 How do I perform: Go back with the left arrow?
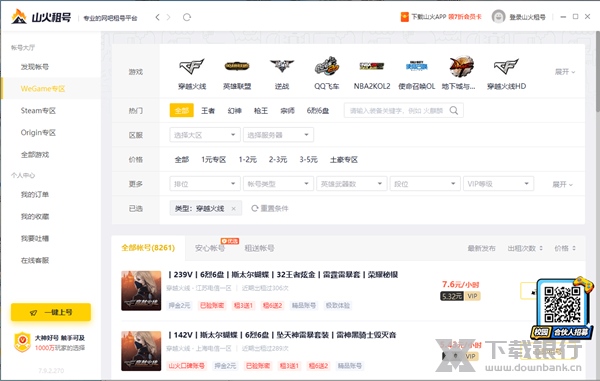coord(157,17)
